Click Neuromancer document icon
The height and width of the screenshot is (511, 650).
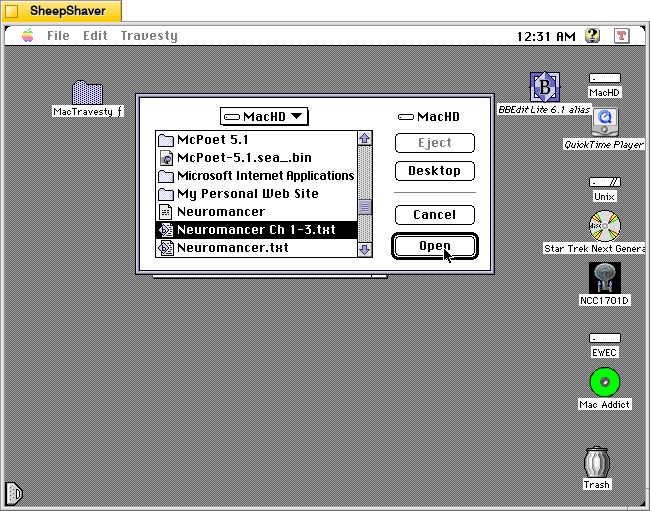(x=166, y=212)
